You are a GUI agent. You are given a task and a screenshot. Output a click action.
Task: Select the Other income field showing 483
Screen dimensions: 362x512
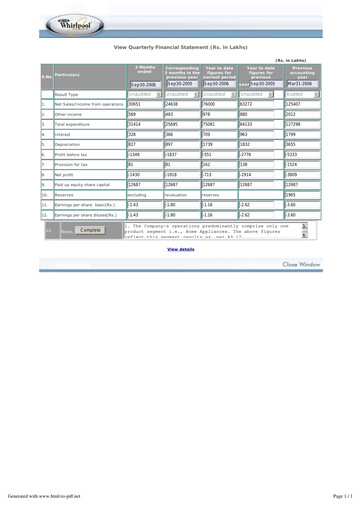point(182,114)
